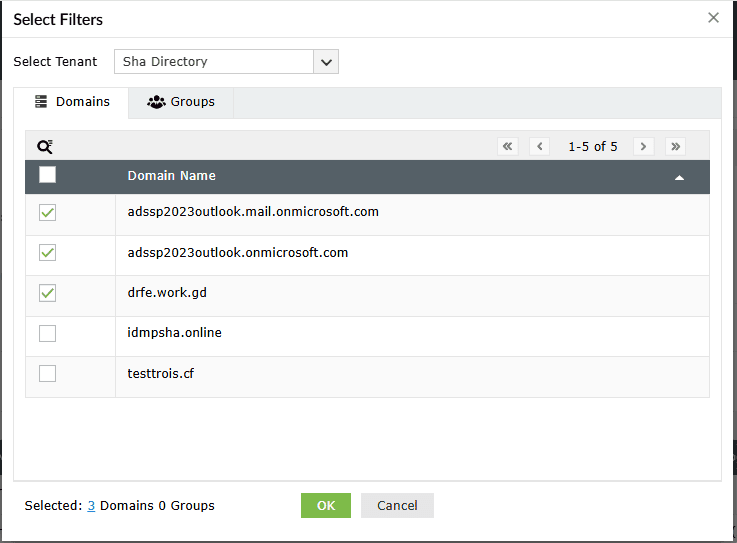
Task: Go to first page of domains
Action: 508,146
